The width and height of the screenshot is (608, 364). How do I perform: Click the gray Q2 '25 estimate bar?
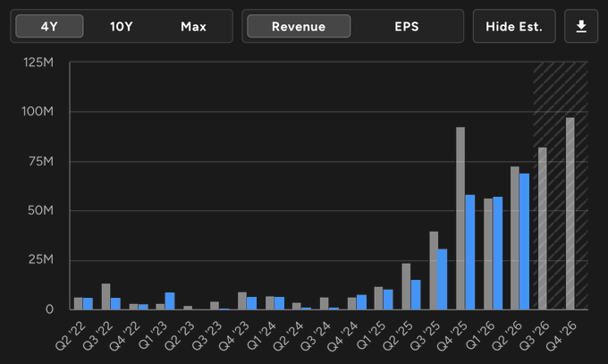tap(406, 286)
